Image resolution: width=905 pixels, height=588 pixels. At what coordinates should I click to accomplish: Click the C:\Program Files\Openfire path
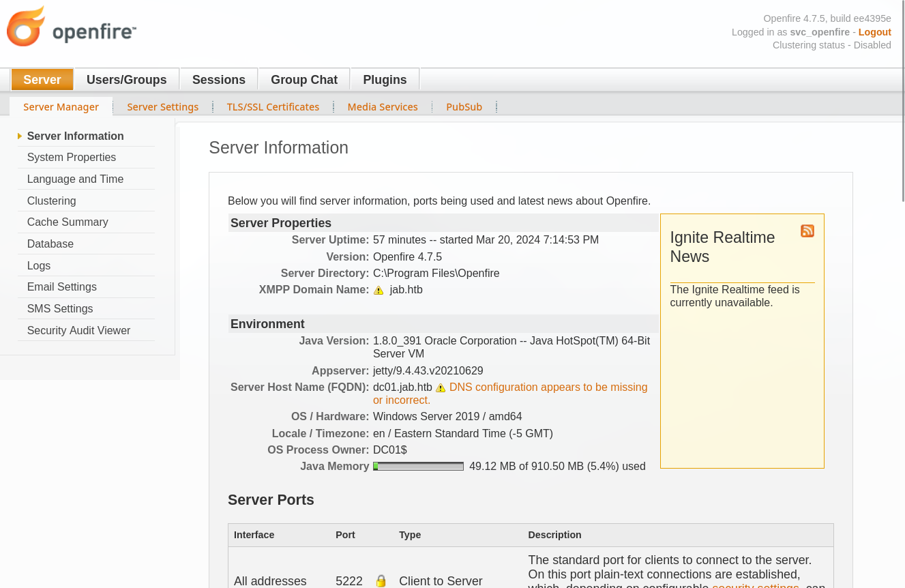click(x=436, y=274)
